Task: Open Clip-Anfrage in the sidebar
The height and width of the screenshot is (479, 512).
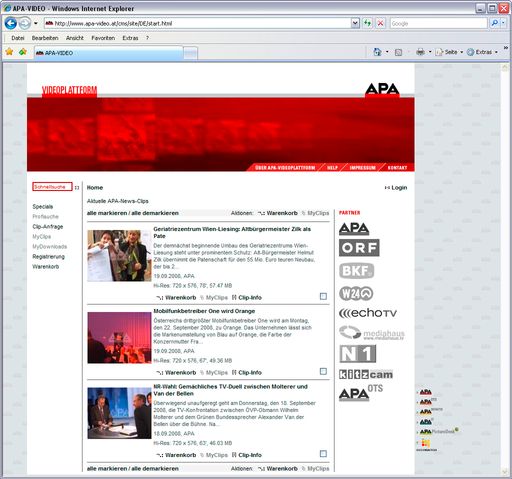Action: 48,227
